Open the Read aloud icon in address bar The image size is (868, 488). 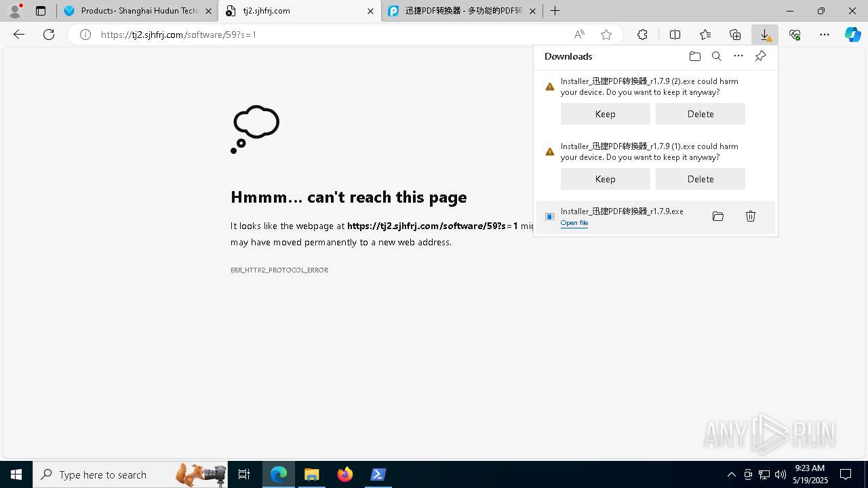point(579,35)
